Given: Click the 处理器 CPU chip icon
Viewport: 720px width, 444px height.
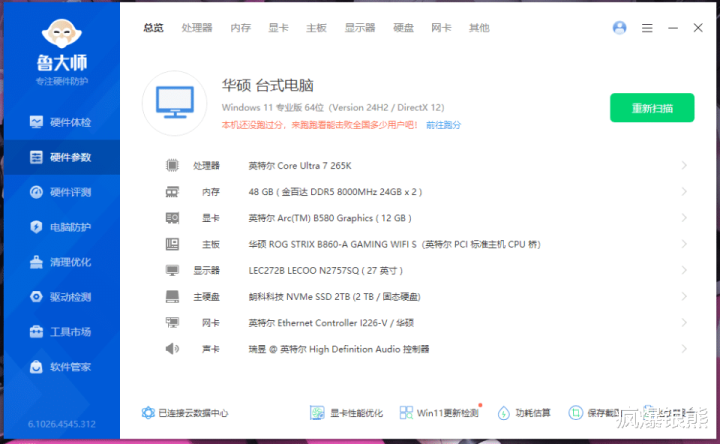Looking at the screenshot, I should coord(172,165).
